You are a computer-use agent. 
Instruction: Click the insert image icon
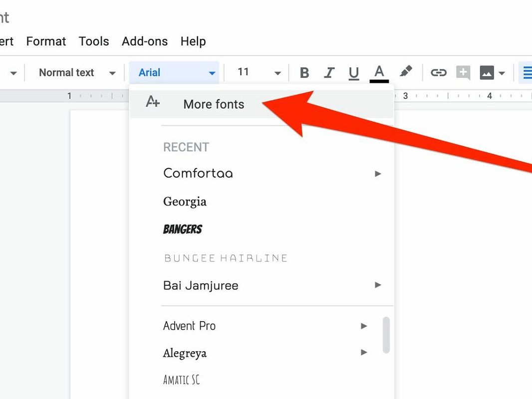pos(487,73)
